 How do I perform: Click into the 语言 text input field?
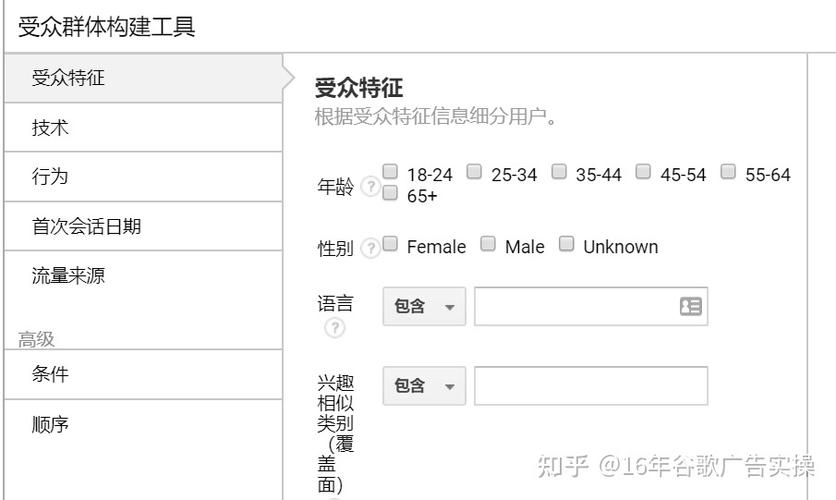tap(591, 307)
